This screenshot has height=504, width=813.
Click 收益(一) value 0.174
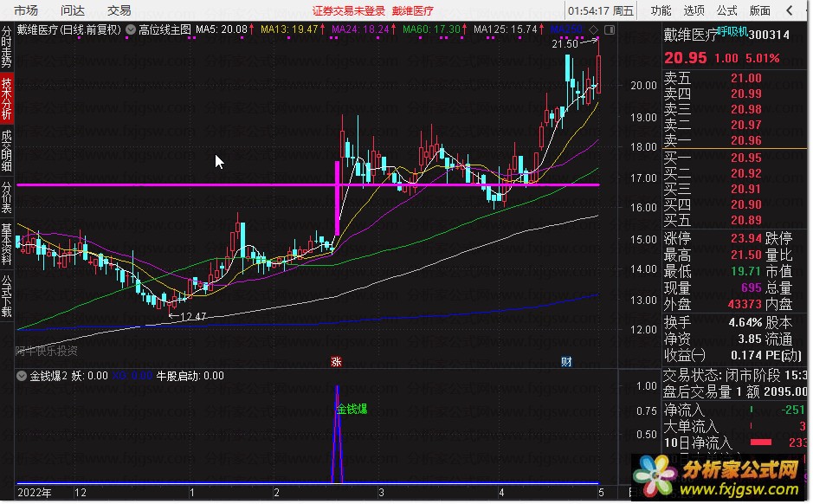(x=746, y=355)
